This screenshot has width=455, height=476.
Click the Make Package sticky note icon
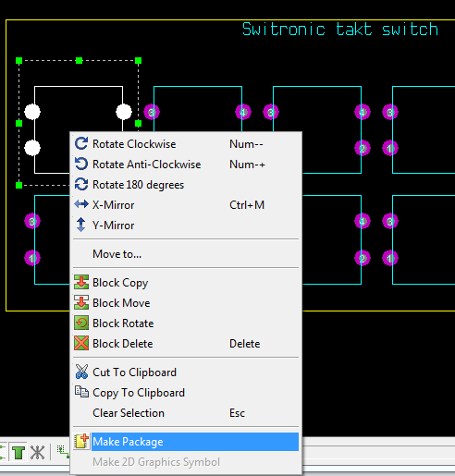[x=81, y=441]
